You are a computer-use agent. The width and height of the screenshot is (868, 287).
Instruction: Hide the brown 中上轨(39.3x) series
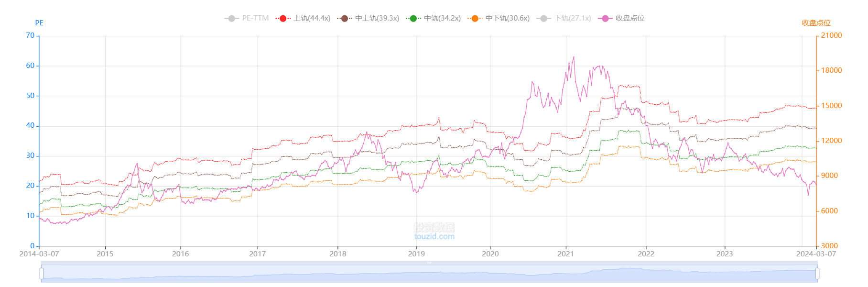pyautogui.click(x=345, y=18)
